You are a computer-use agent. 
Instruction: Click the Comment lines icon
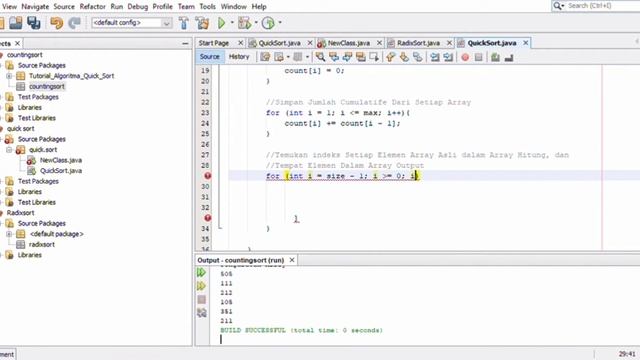click(x=495, y=57)
